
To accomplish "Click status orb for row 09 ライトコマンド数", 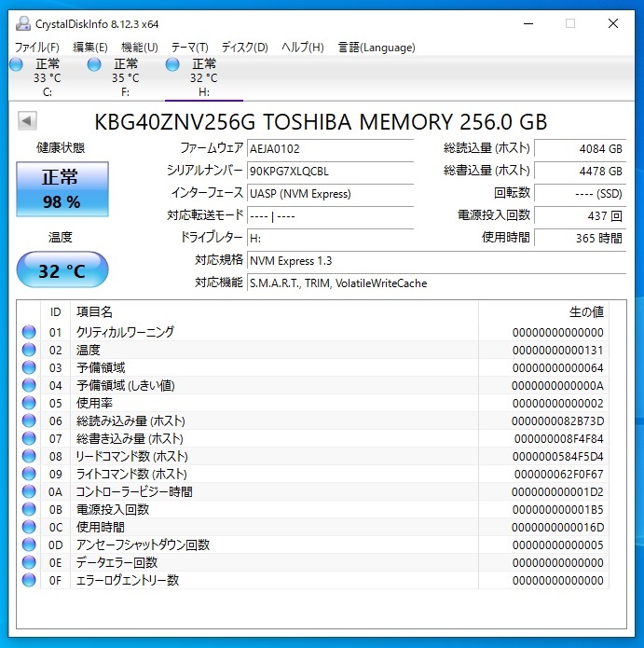I will (x=29, y=474).
